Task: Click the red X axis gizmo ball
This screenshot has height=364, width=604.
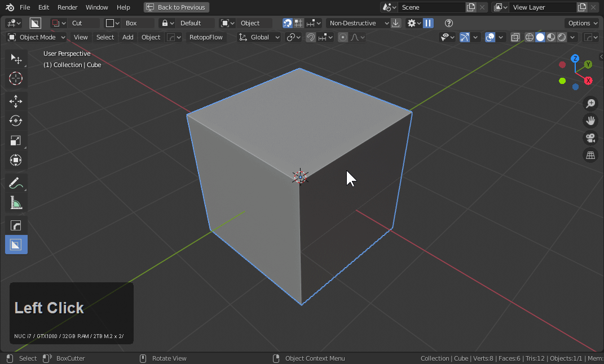Action: 588,81
